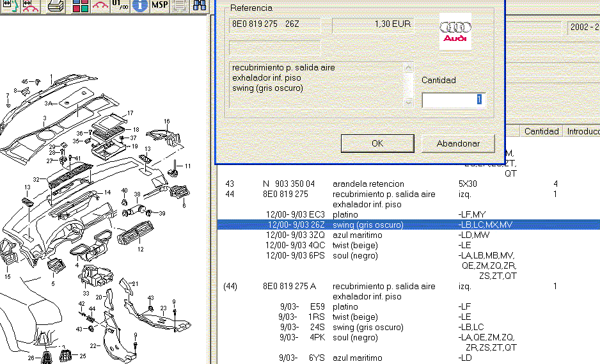The image size is (600, 364).
Task: Click callout number 44 in the diagram
Action: [92, 308]
